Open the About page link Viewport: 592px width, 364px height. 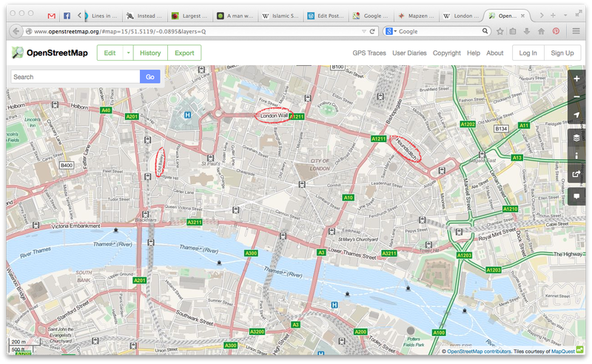click(494, 53)
